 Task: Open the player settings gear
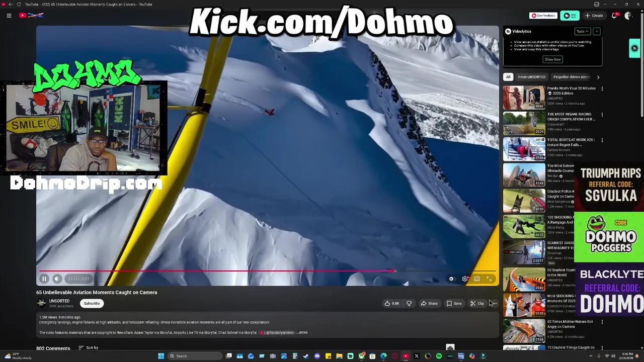tap(465, 279)
